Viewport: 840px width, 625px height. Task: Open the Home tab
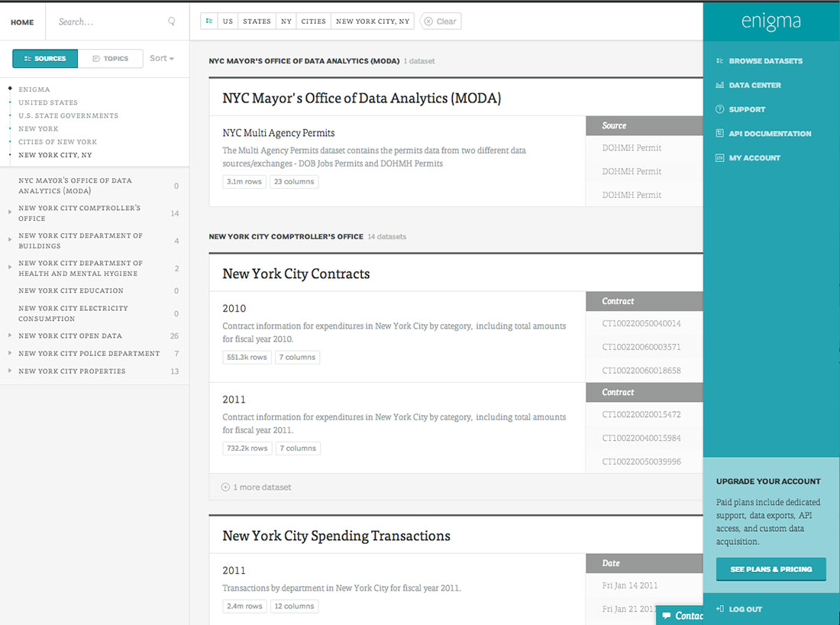(22, 22)
